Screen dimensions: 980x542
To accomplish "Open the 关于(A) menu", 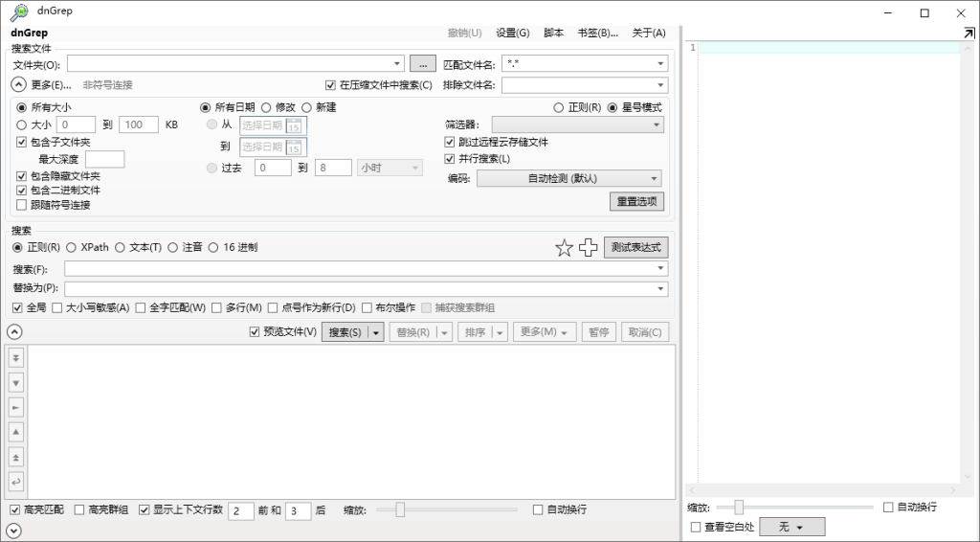I will click(x=649, y=34).
